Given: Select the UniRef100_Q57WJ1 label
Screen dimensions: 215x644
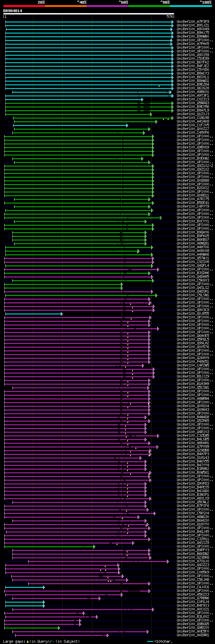Looking at the screenshot, I should 193,258.
